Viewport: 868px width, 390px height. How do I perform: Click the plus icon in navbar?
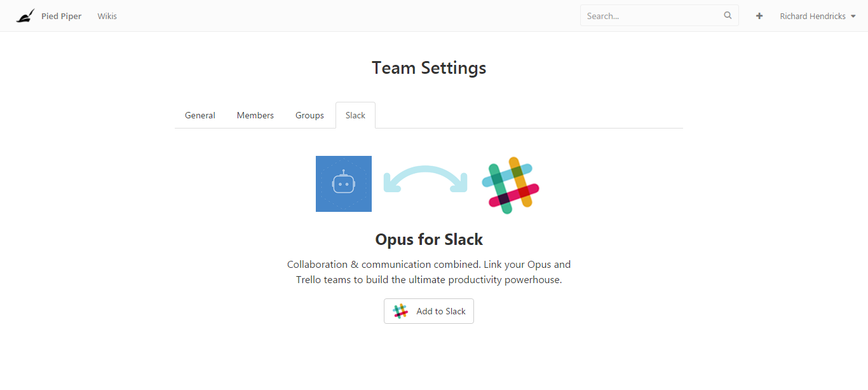(x=759, y=16)
